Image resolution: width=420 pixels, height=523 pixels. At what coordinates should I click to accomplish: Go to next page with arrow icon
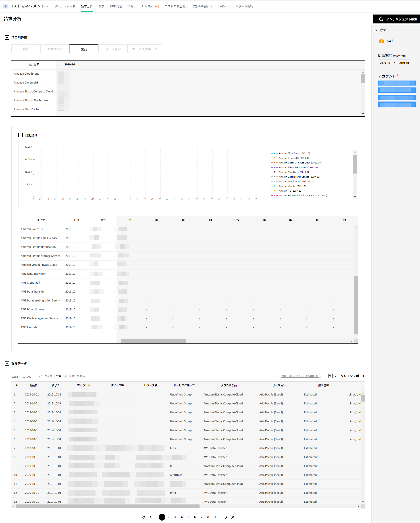226,517
